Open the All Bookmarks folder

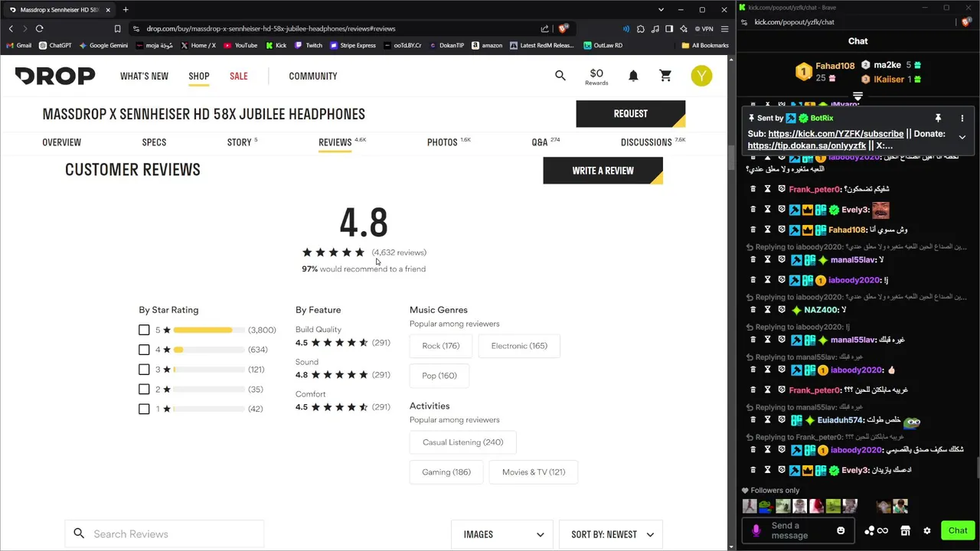(704, 45)
